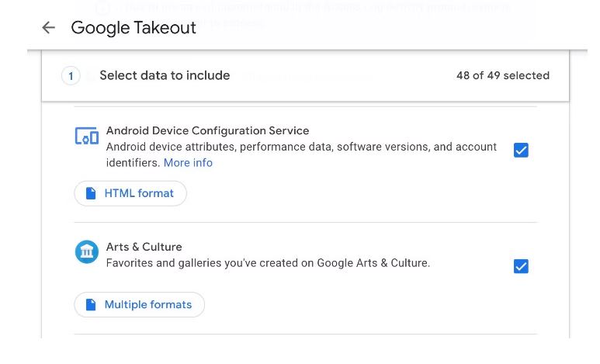Image resolution: width=600 pixels, height=364 pixels.
Task: Uncheck Android Device Configuration Service checkbox
Action: 521,151
